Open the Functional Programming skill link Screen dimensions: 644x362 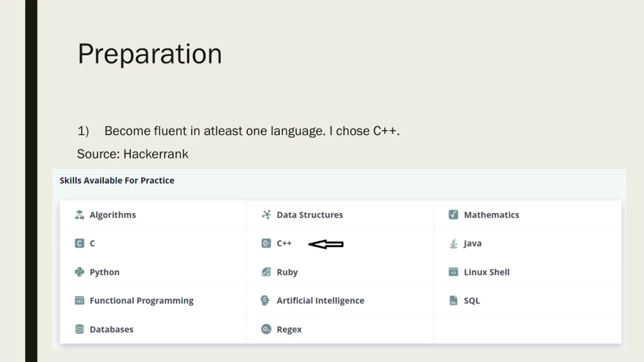pyautogui.click(x=142, y=301)
